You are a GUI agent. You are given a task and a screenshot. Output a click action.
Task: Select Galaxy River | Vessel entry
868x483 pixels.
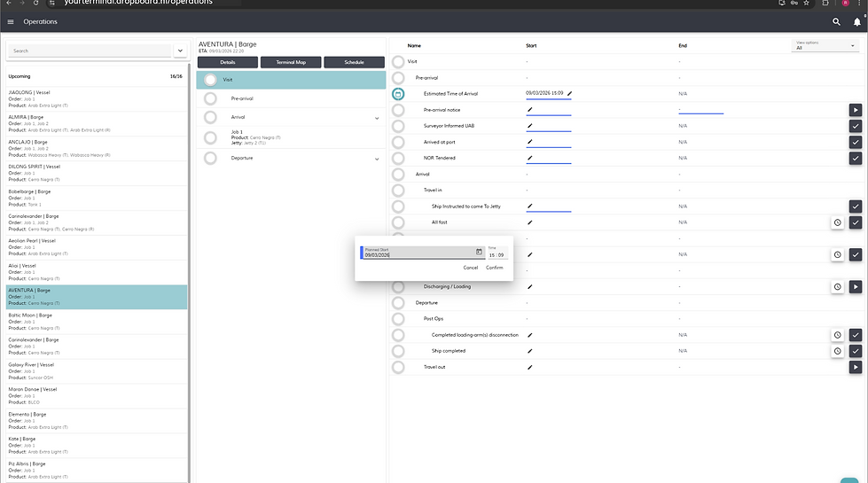click(x=97, y=371)
